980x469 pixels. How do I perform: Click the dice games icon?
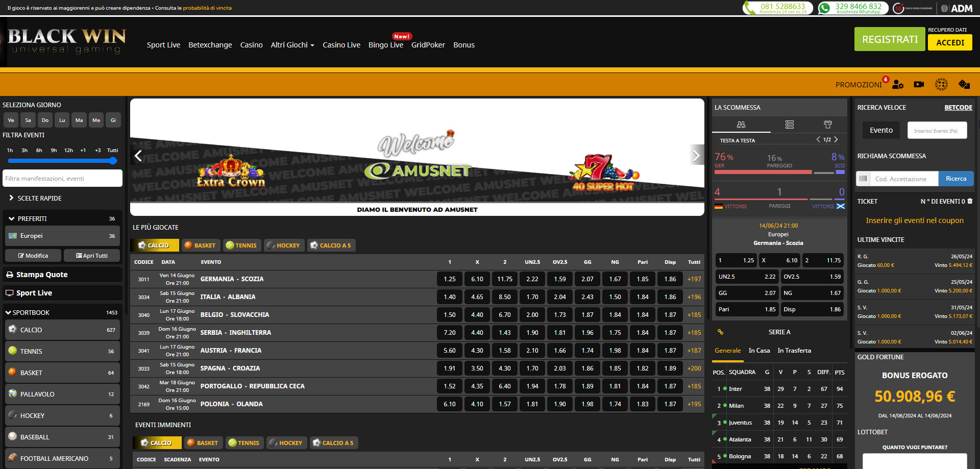pos(964,85)
